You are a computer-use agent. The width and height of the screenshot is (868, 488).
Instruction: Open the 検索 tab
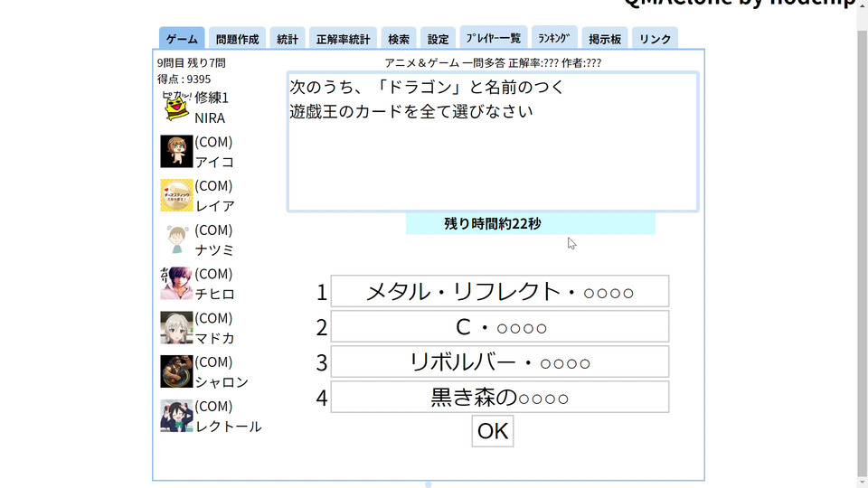click(x=399, y=39)
